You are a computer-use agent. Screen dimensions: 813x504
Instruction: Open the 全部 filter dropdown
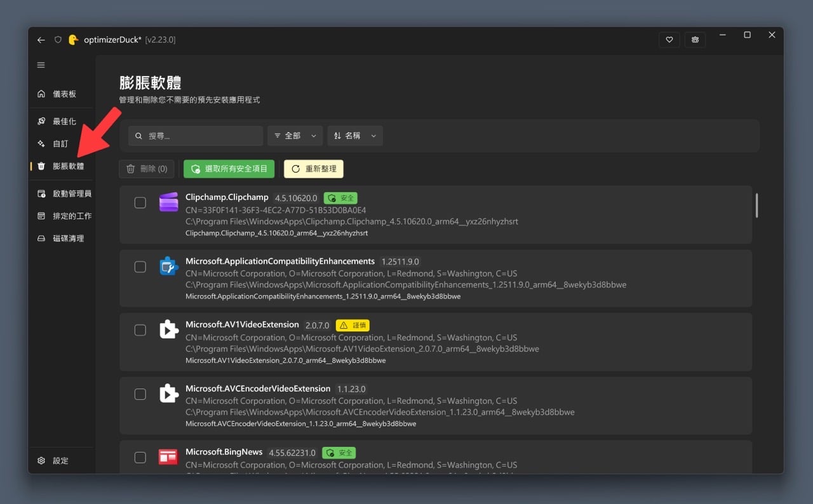point(295,136)
